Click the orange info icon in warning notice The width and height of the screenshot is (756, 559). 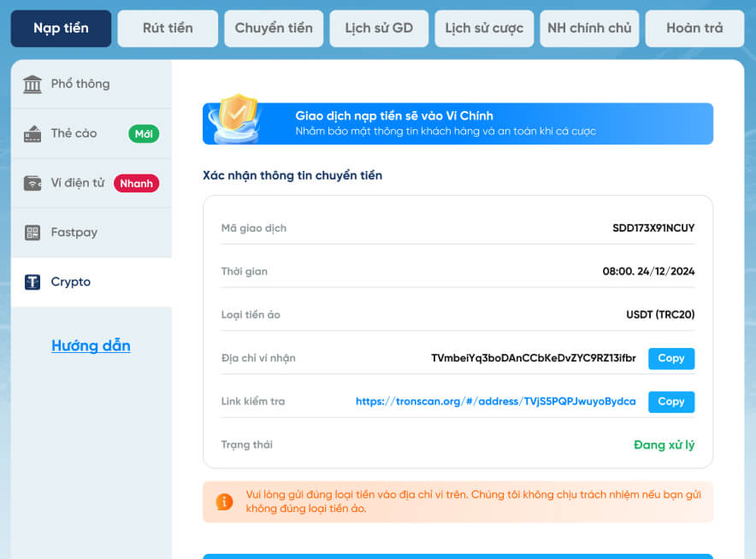click(224, 502)
